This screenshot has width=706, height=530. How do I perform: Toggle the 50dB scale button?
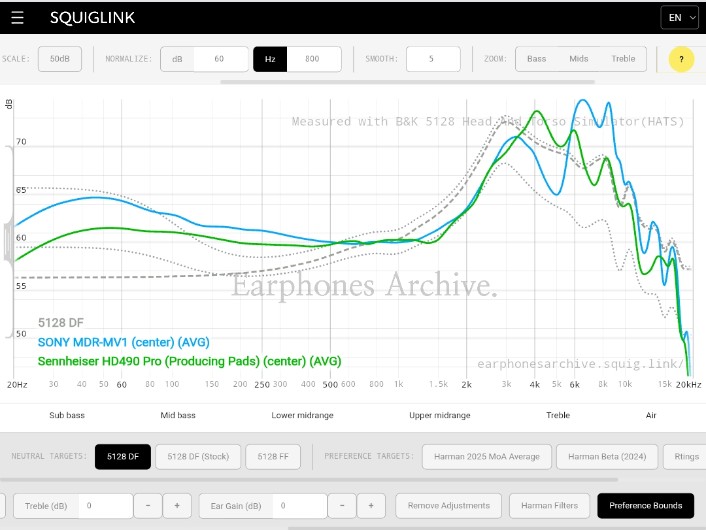click(x=60, y=59)
